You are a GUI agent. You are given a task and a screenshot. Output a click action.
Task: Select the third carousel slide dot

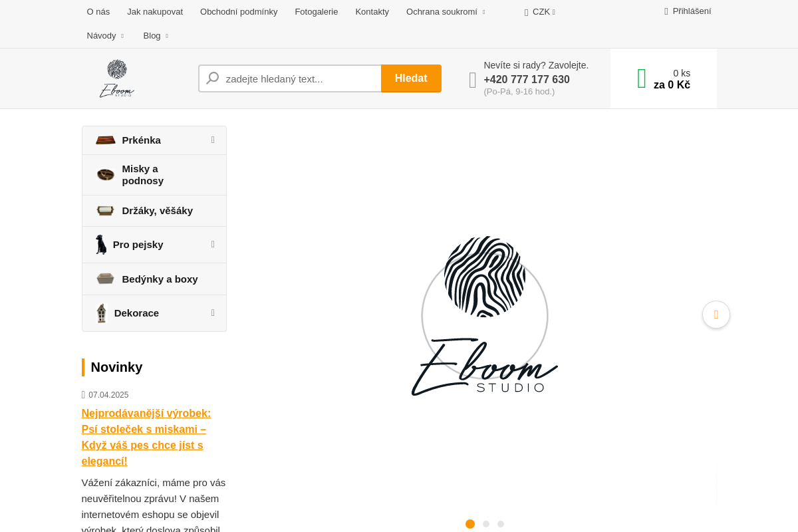(x=501, y=524)
